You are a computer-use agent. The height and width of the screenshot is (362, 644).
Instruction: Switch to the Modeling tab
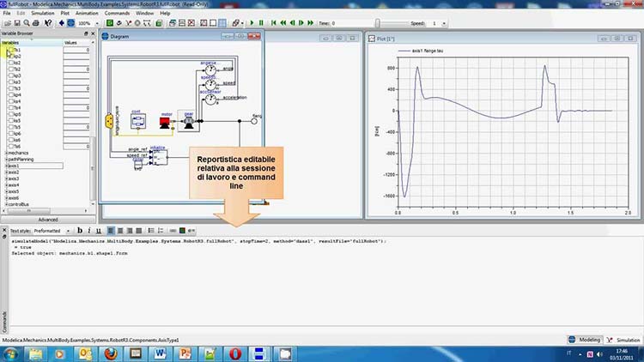point(586,341)
